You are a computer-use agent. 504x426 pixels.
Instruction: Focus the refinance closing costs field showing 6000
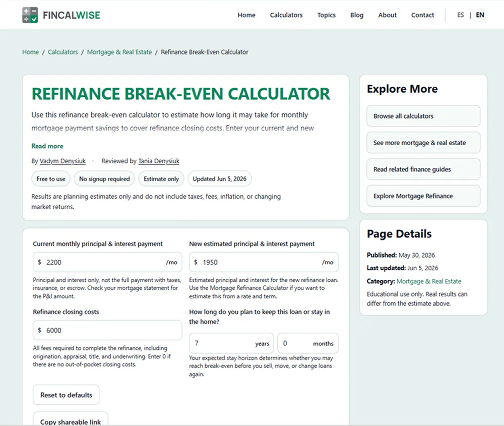[107, 330]
